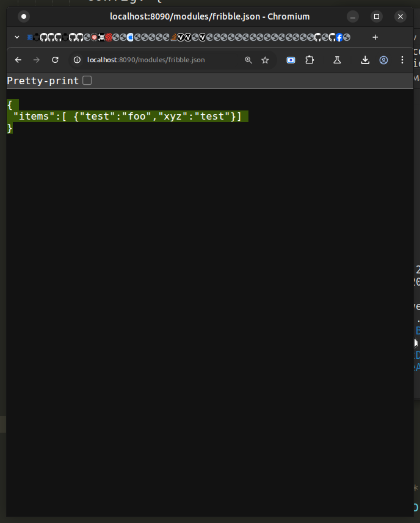Go back to the previous page

18,60
